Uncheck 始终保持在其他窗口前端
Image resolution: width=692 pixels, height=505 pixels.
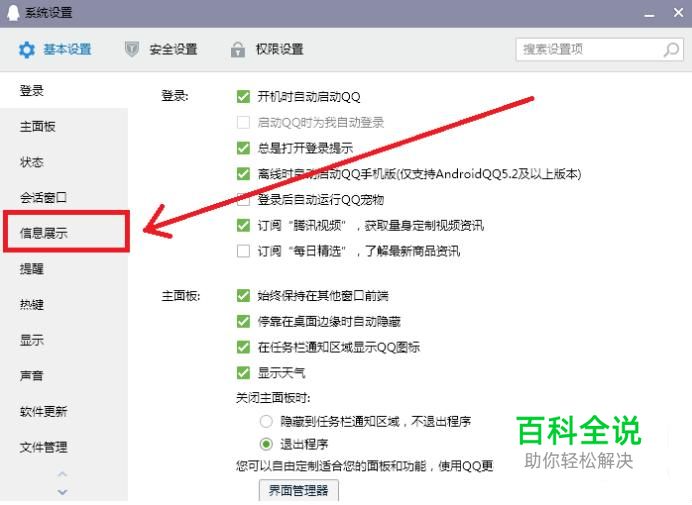[x=243, y=295]
